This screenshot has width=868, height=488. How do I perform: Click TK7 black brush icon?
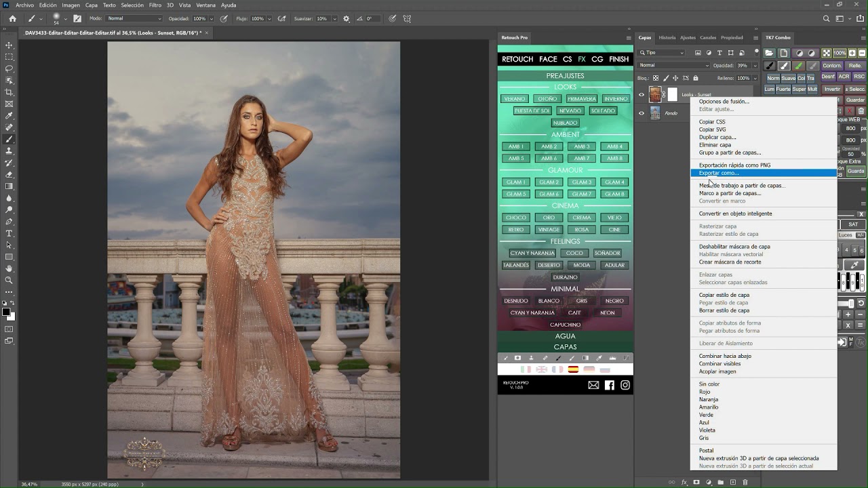click(x=770, y=66)
